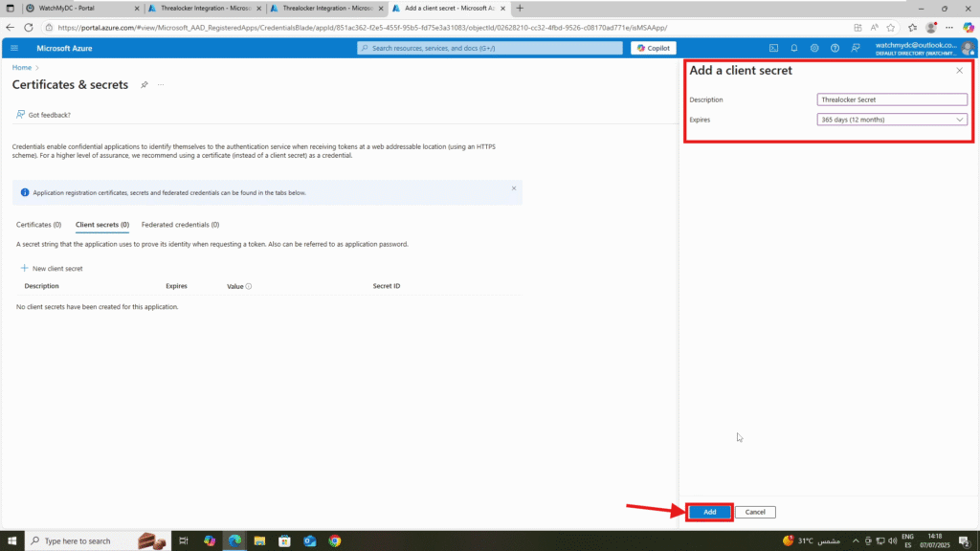This screenshot has width=980, height=551.
Task: Open Outlook from the taskbar
Action: 310,541
